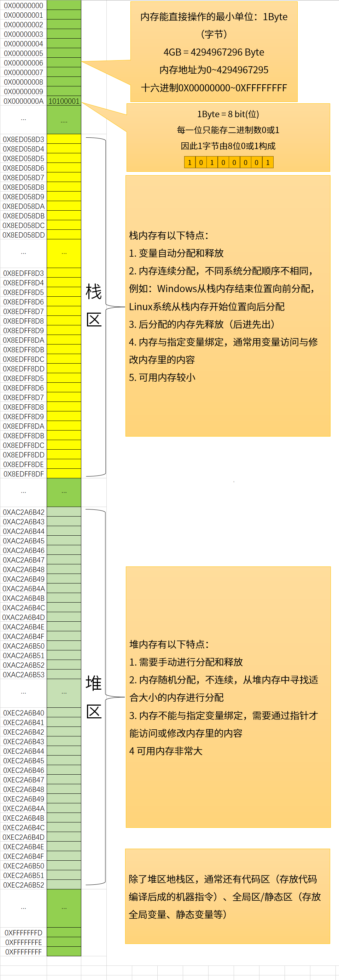Click the yellow cell next to 0X8ED058DD
The height and width of the screenshot is (980, 339).
point(64,235)
